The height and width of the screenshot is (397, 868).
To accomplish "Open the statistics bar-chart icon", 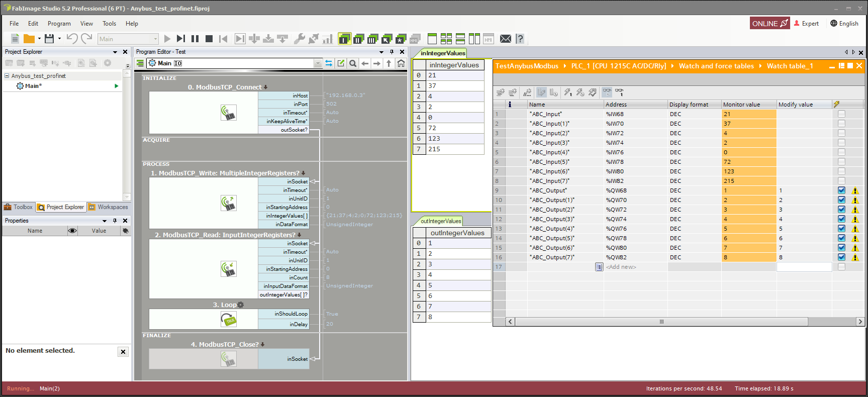I will (328, 39).
